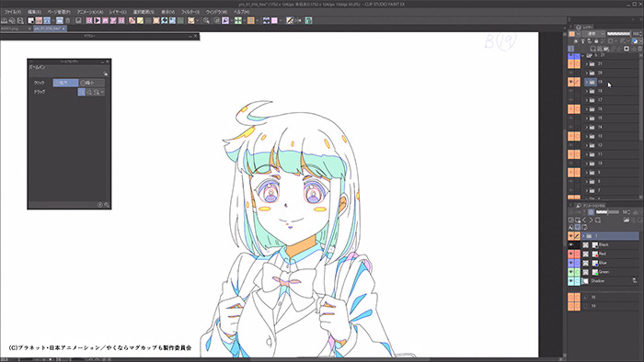Toggle visibility of layer folder 21

point(571,64)
